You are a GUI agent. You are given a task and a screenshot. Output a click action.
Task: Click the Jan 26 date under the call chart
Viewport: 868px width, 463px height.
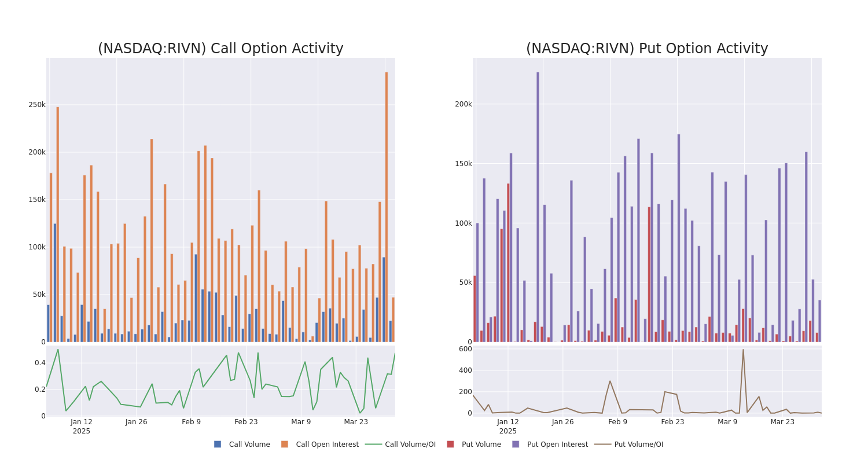pyautogui.click(x=137, y=422)
